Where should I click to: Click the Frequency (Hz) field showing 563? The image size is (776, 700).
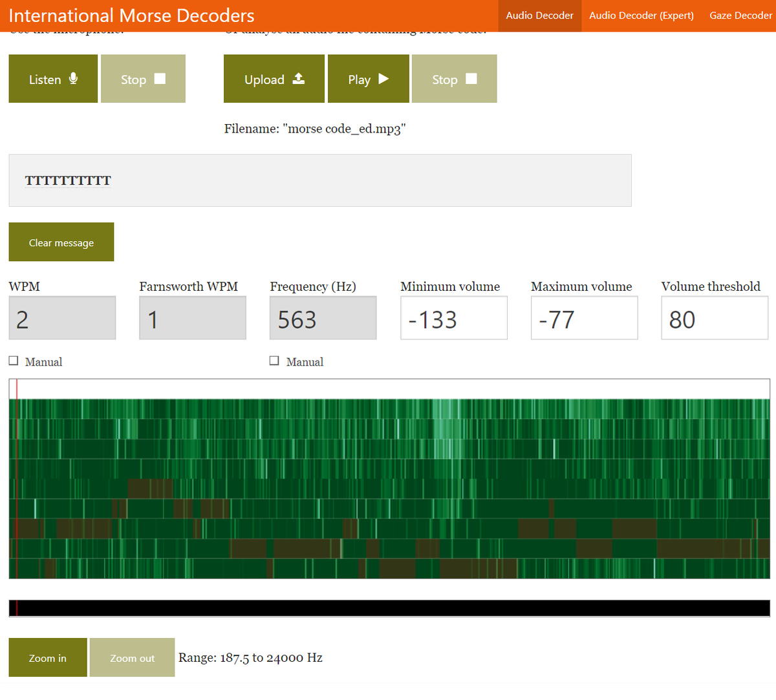pyautogui.click(x=323, y=318)
